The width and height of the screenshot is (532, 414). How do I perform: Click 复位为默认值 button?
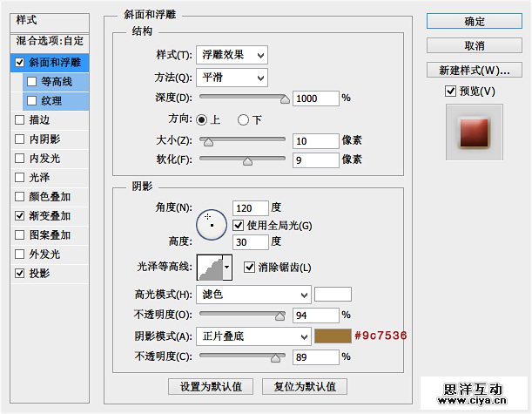click(305, 386)
